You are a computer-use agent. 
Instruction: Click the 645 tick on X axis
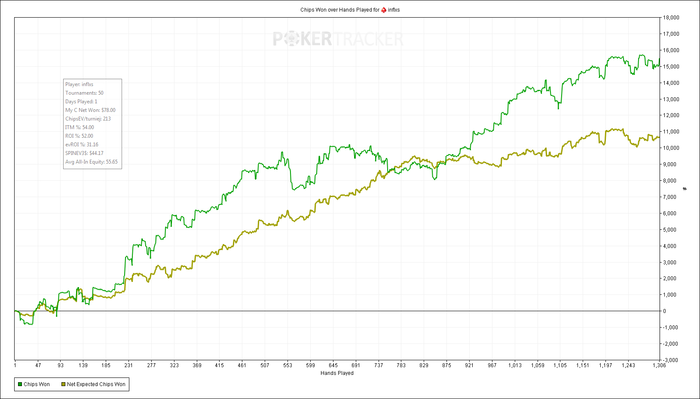[x=333, y=366]
